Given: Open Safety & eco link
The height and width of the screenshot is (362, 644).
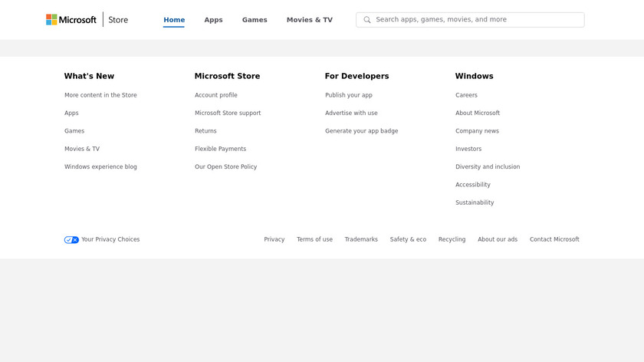Looking at the screenshot, I should click(408, 239).
